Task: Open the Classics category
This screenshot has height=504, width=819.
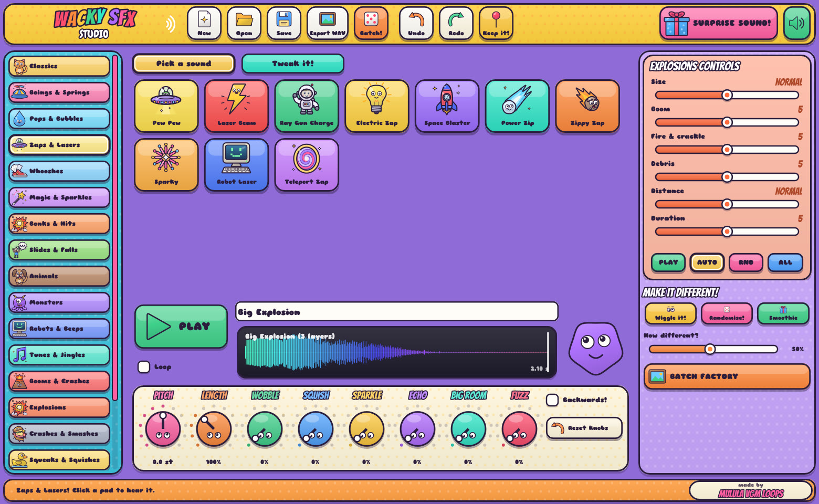Action: [x=59, y=66]
